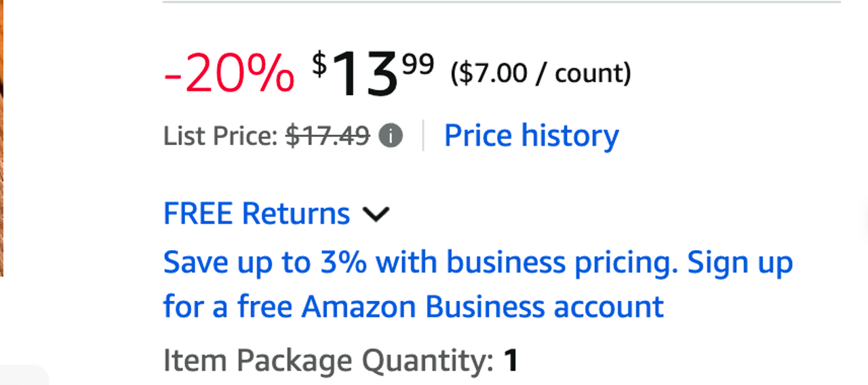Click the product image edge at left

(1, 136)
